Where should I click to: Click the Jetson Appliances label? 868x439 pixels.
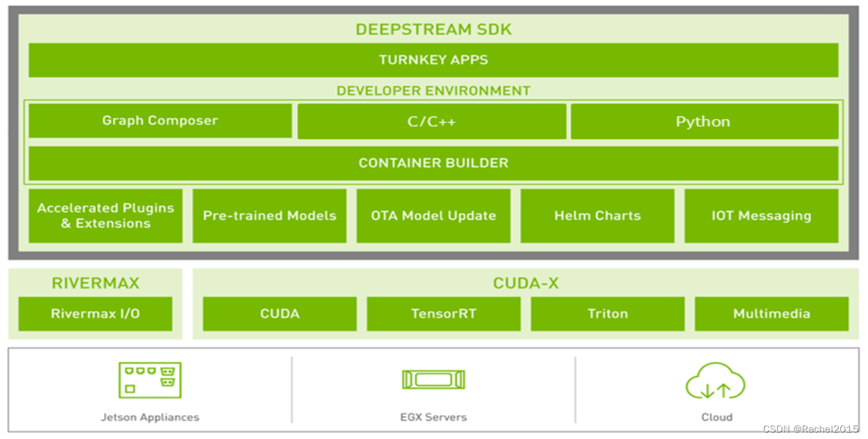coord(150,417)
